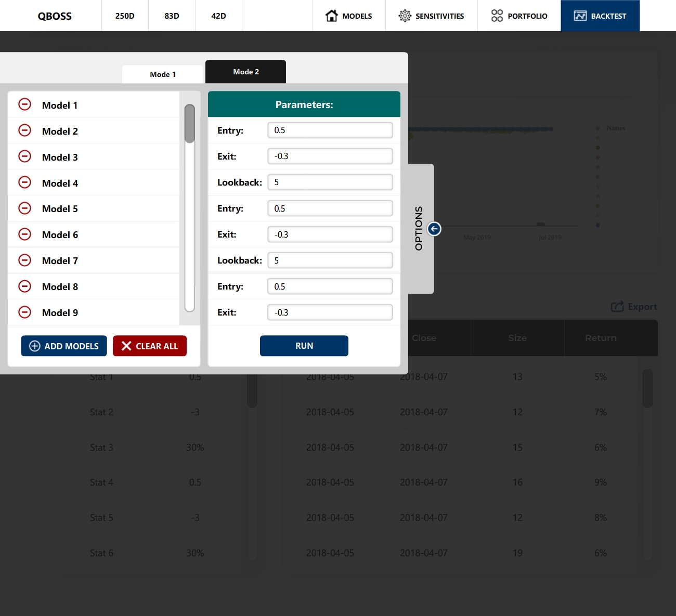676x616 pixels.
Task: Select the Model 9 label
Action: click(60, 312)
